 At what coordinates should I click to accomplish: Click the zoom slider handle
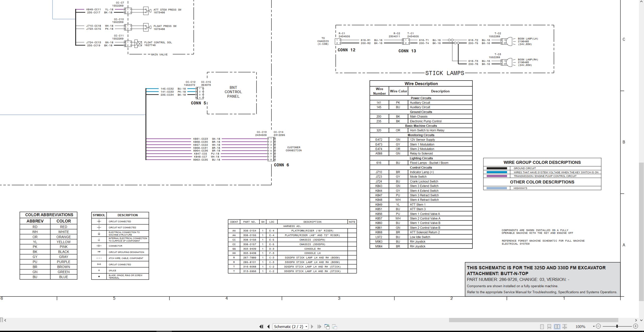click(x=617, y=326)
